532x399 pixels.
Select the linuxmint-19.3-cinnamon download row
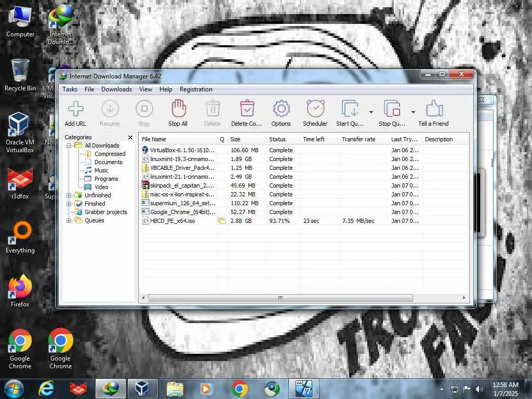[x=303, y=159]
